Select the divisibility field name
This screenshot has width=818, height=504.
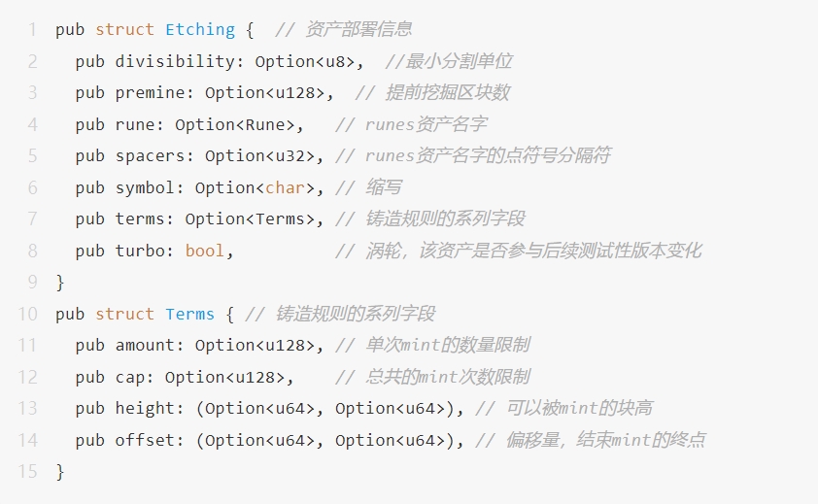tap(175, 61)
